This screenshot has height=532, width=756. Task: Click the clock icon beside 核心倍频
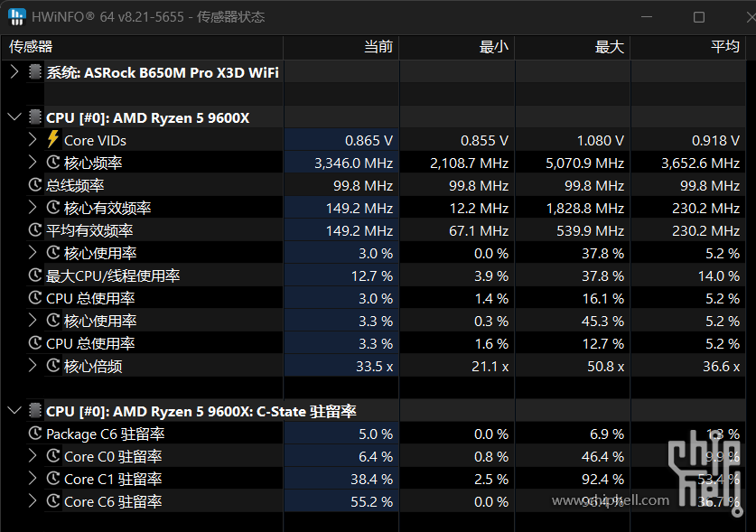[53, 365]
